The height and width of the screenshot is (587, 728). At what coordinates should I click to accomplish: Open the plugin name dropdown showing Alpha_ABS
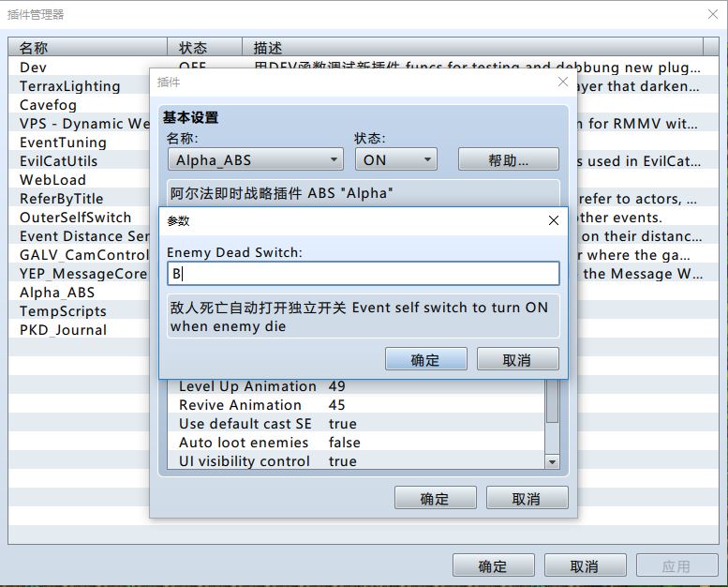[256, 159]
